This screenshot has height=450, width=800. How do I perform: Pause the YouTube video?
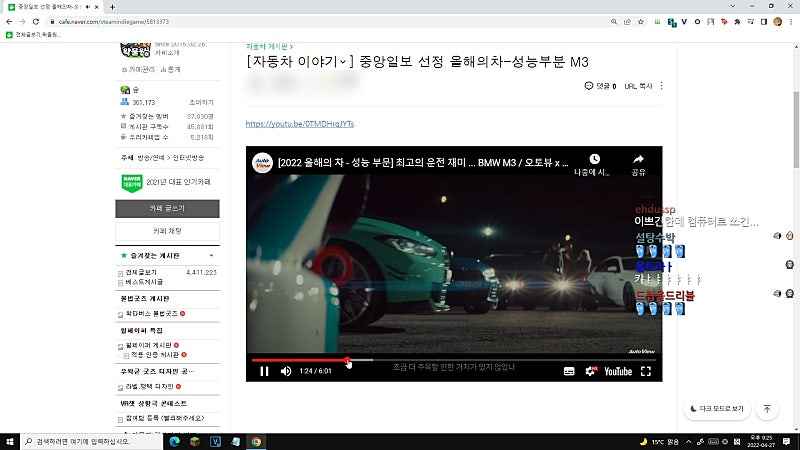coord(264,371)
